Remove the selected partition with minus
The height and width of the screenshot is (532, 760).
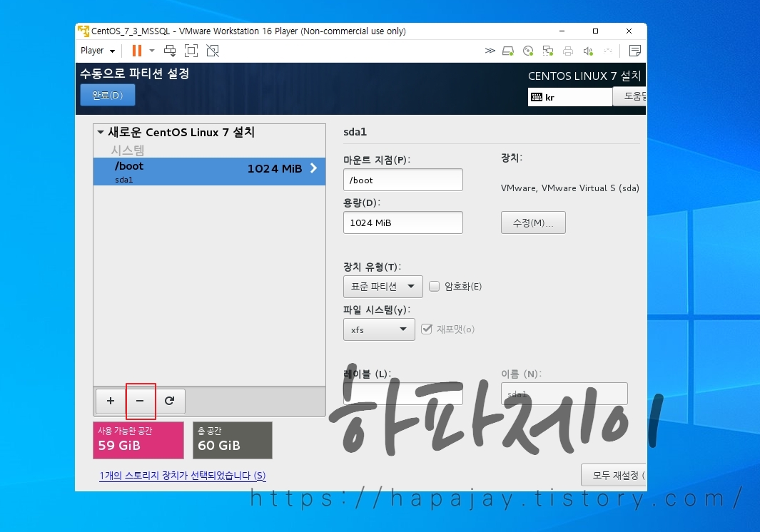[140, 401]
